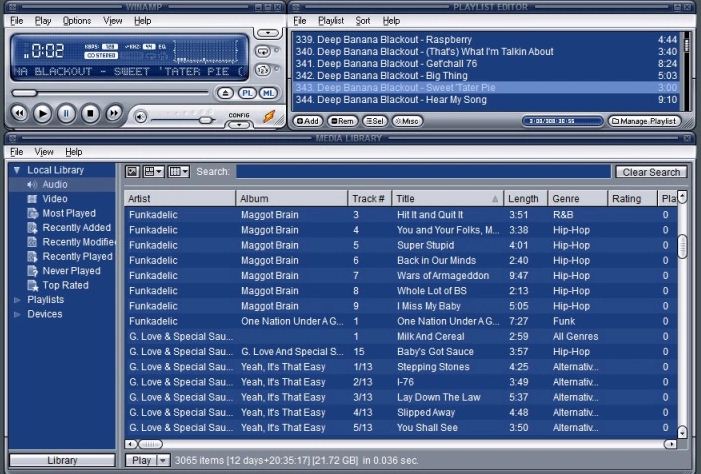Open a file with the Eject button
This screenshot has height=474, width=701.
[x=225, y=93]
